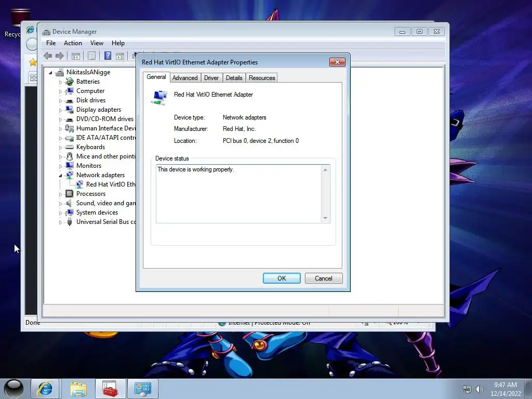Switch to the Details tab
Viewport: 532px width, 399px height.
pos(234,78)
